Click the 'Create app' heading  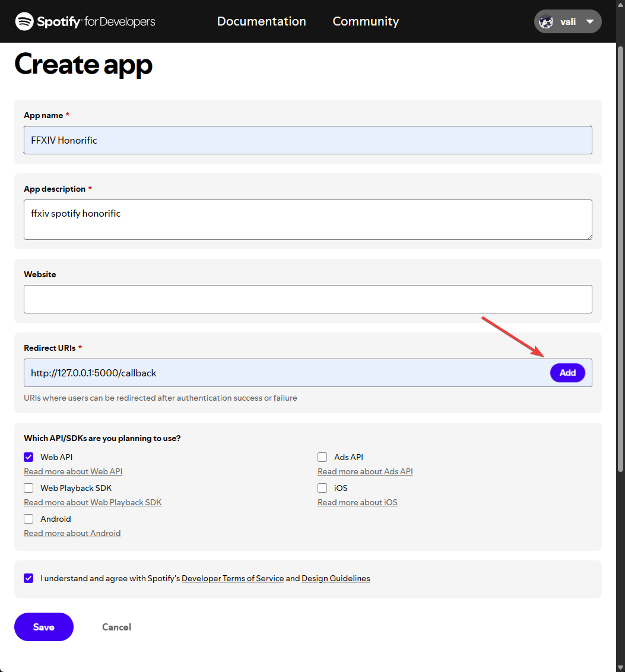[84, 64]
